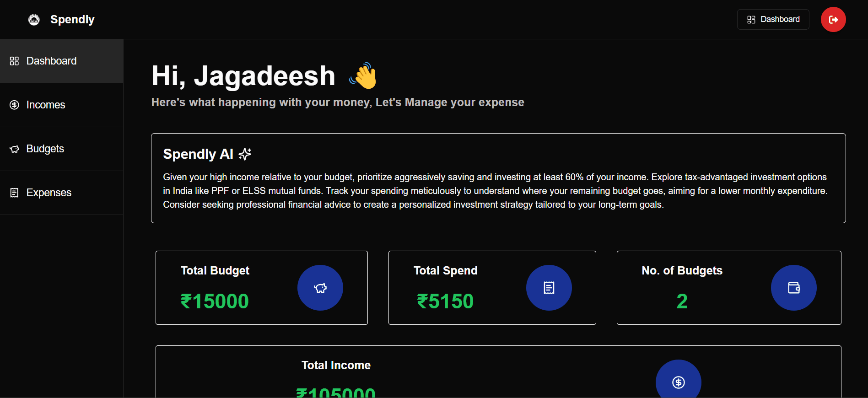Click the Spendly AI advice panel
Image resolution: width=868 pixels, height=398 pixels.
[498, 178]
